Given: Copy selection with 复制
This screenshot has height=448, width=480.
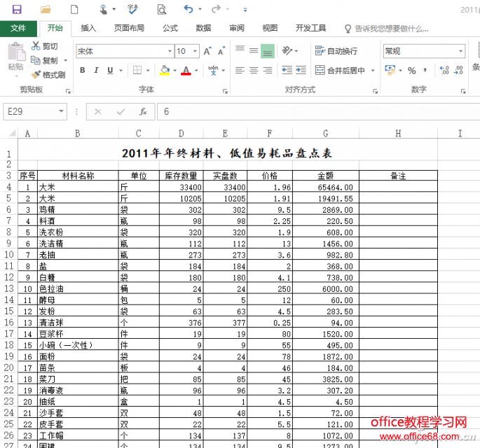Looking at the screenshot, I should (45, 60).
